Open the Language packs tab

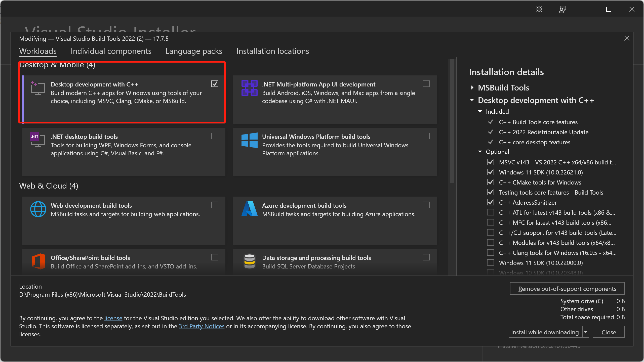194,51
